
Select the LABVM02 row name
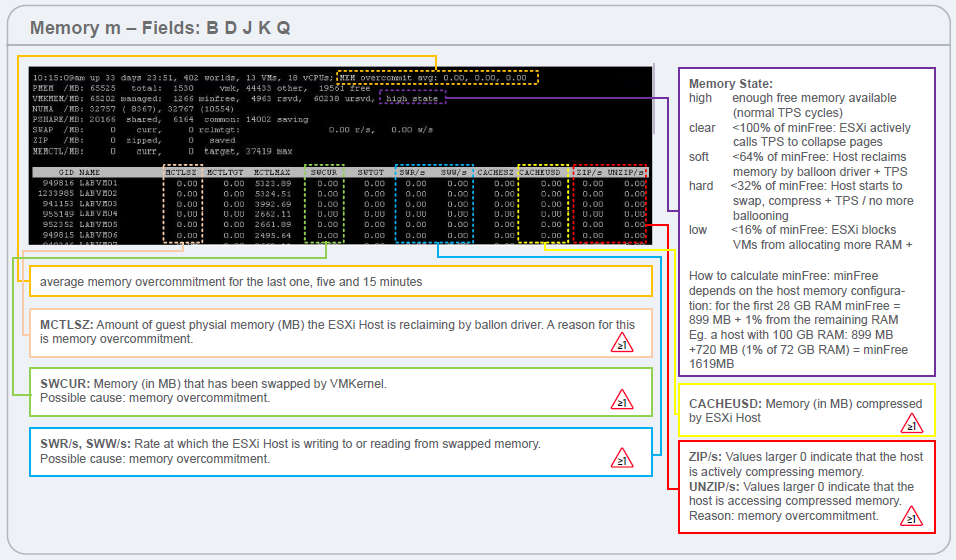pos(98,193)
